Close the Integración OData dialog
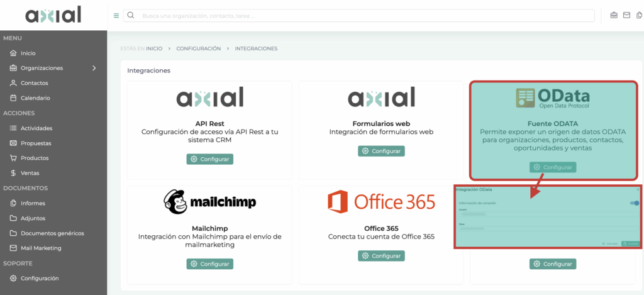Image resolution: width=644 pixels, height=295 pixels. (637, 189)
